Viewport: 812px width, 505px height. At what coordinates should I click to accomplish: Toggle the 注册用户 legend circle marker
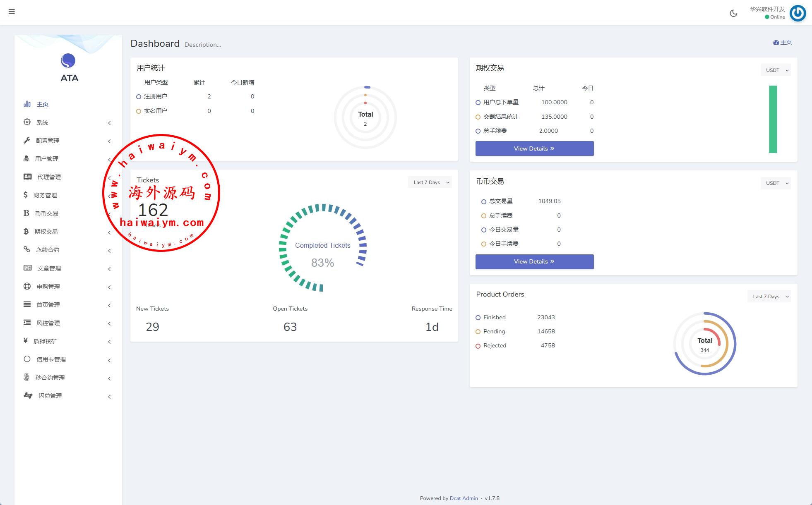[139, 97]
